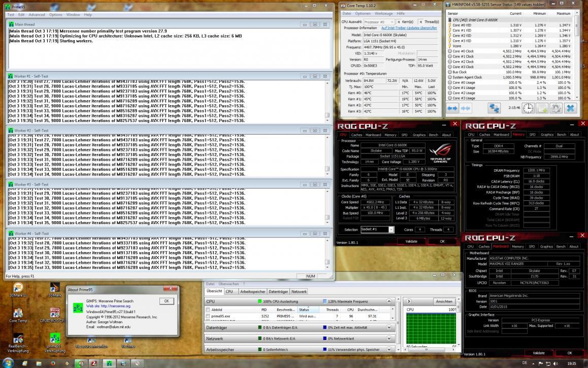The height and width of the screenshot is (368, 588).
Task: Click the Windows Start orb
Action: tap(9, 363)
